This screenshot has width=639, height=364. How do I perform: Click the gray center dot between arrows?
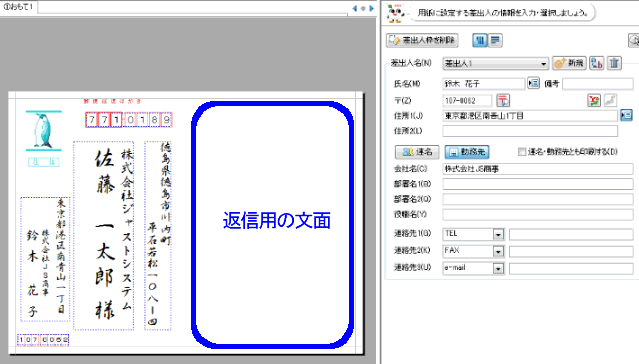click(x=363, y=8)
